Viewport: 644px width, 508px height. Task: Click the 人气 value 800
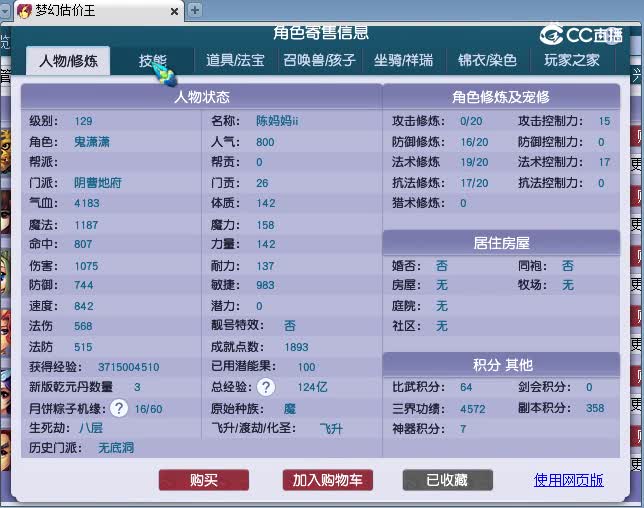pos(265,142)
